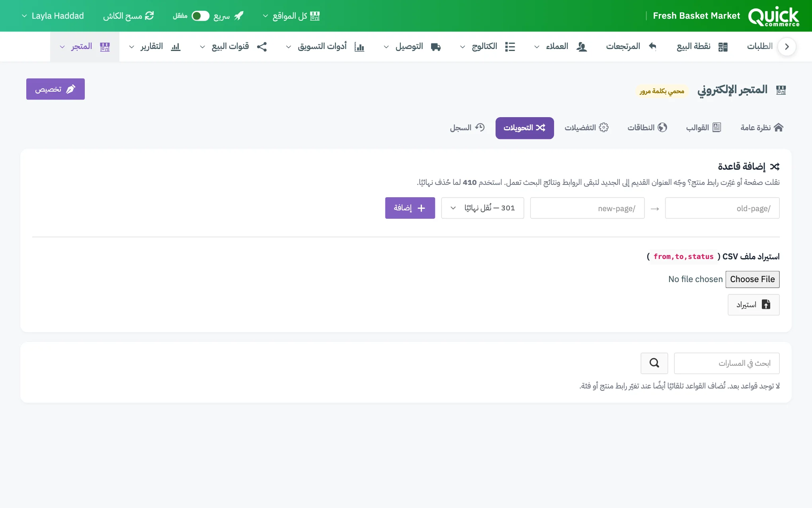Click the إضافة add rule button
812x508 pixels.
click(410, 208)
